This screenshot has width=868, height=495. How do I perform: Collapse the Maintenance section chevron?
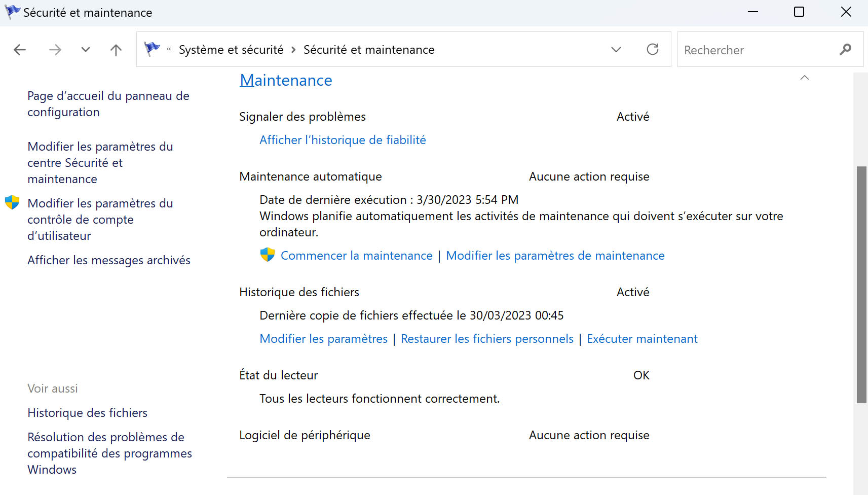(x=804, y=78)
